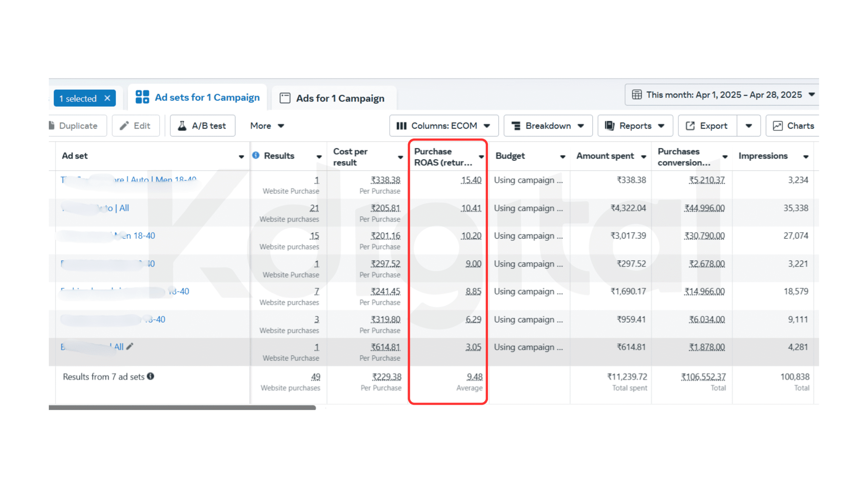
Task: Open the Columns: ECOM dropdown
Action: [x=443, y=126]
